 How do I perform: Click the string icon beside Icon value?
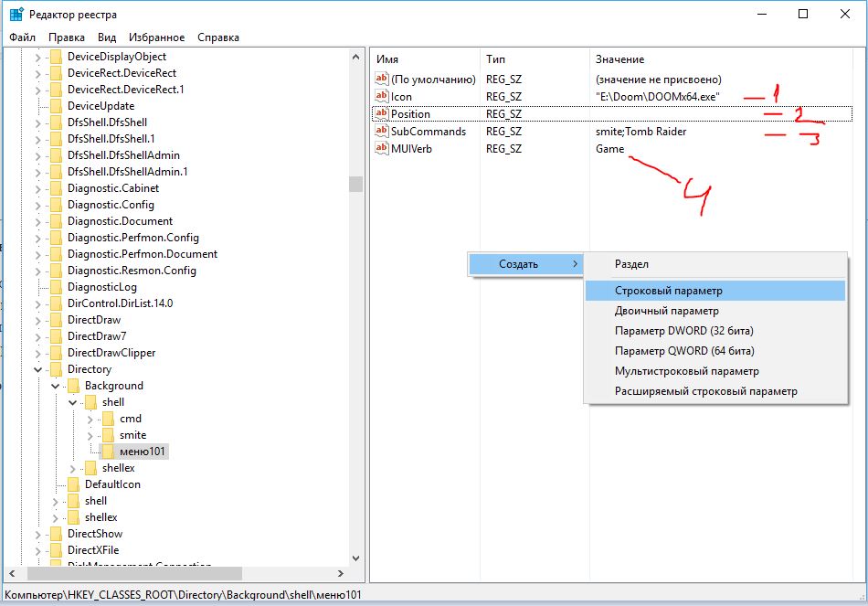point(382,96)
